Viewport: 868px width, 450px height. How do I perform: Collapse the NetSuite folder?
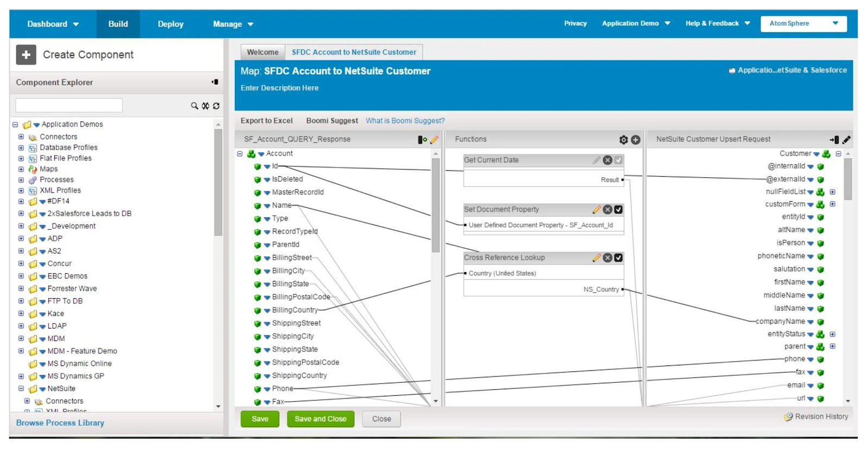click(x=21, y=389)
